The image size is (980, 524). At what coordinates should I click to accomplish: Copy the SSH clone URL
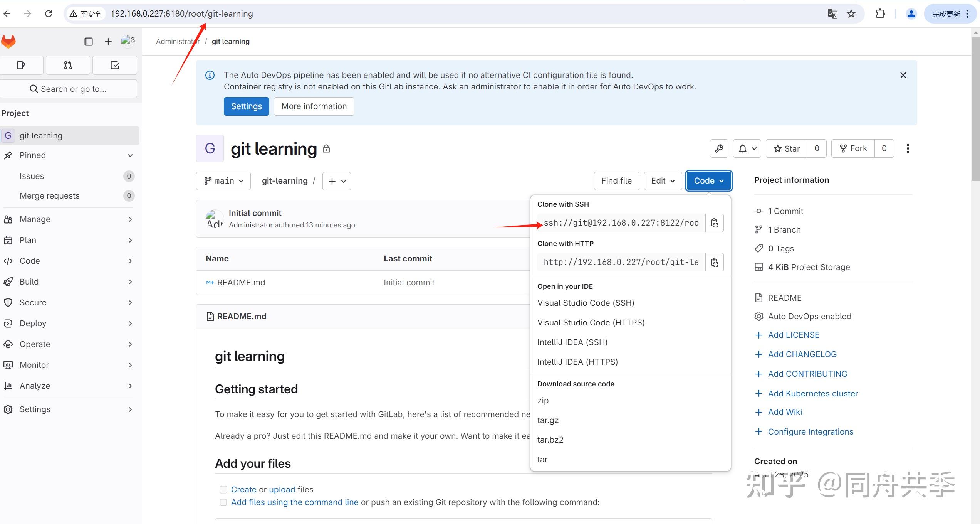[x=714, y=223]
